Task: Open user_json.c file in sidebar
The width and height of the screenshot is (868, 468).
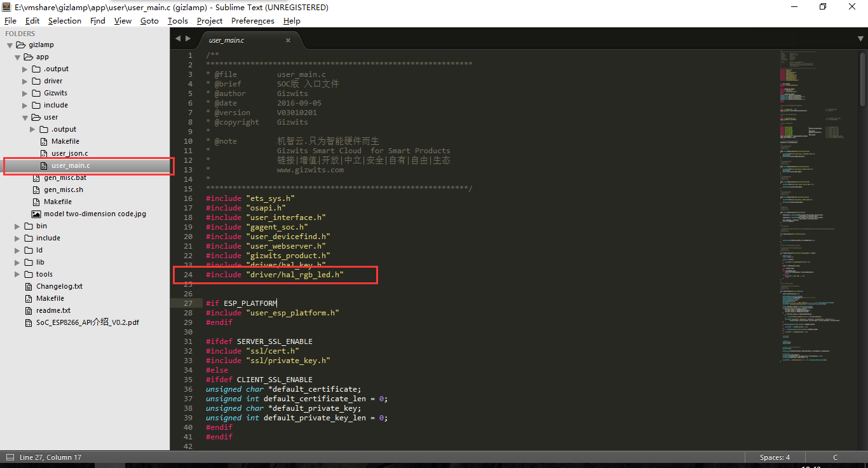Action: [69, 153]
